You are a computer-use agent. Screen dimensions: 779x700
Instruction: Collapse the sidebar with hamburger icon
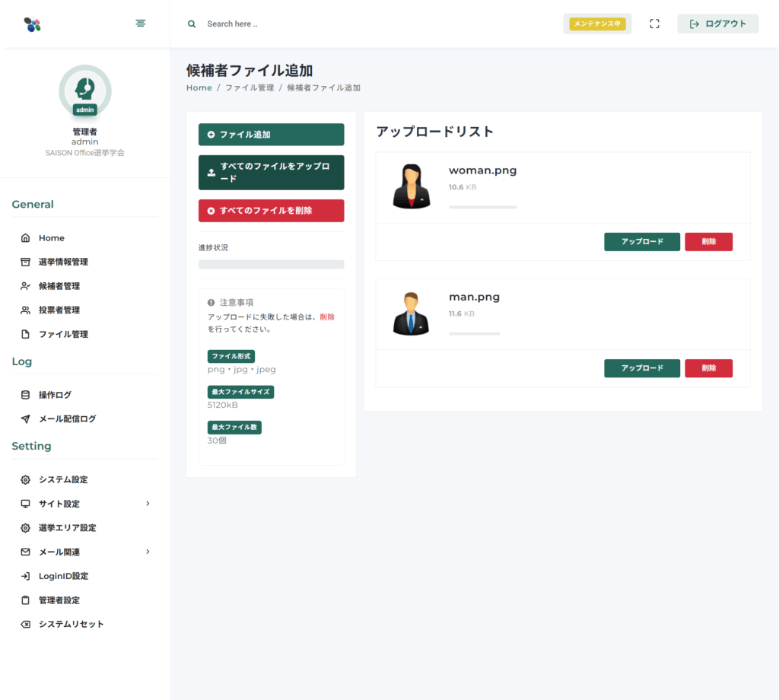pyautogui.click(x=141, y=24)
